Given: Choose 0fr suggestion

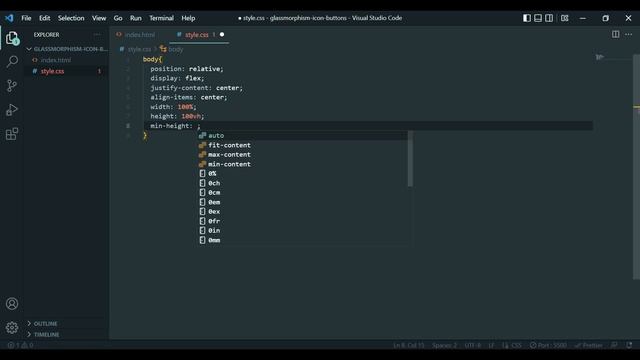Looking at the screenshot, I should (302, 221).
